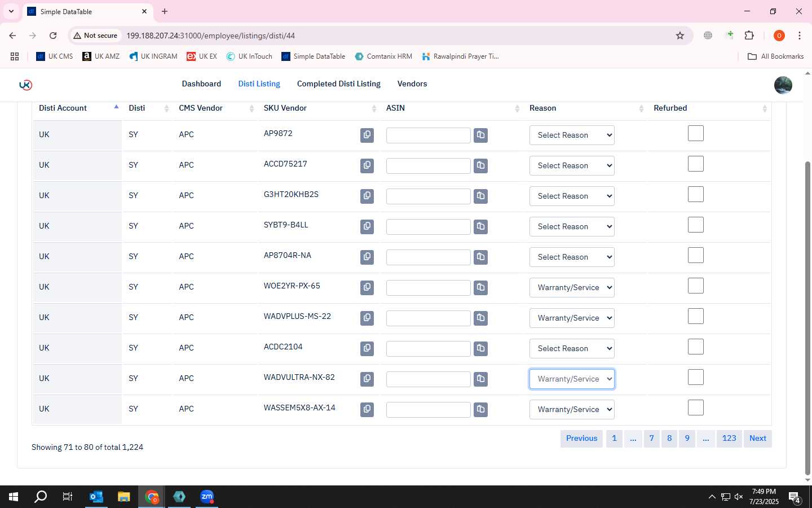The height and width of the screenshot is (508, 812).
Task: Tick Refurbed checkbox for SYBT9-B4LL
Action: click(696, 225)
